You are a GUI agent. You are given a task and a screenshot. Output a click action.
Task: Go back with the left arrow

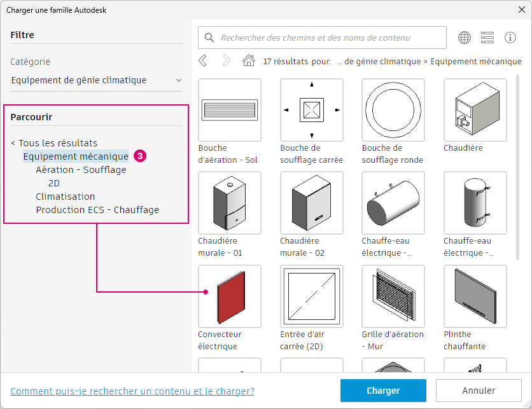click(202, 61)
